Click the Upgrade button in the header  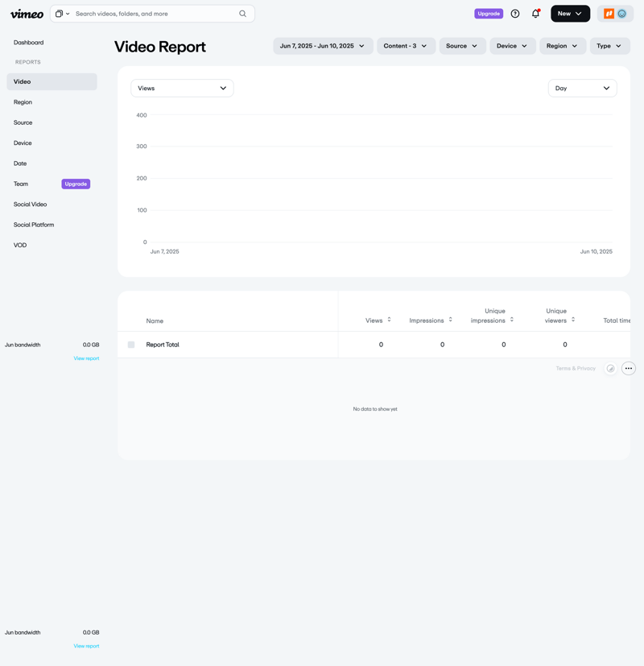(x=488, y=14)
